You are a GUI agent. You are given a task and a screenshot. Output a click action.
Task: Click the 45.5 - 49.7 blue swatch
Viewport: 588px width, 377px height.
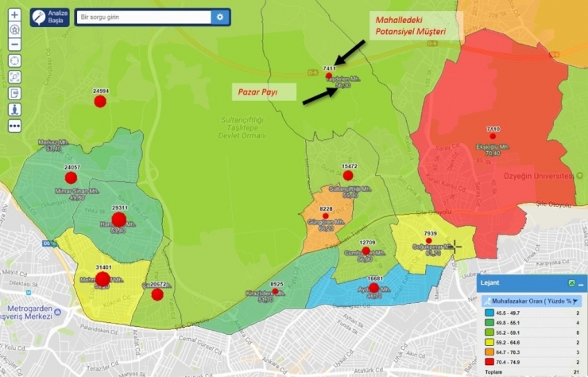coord(488,314)
